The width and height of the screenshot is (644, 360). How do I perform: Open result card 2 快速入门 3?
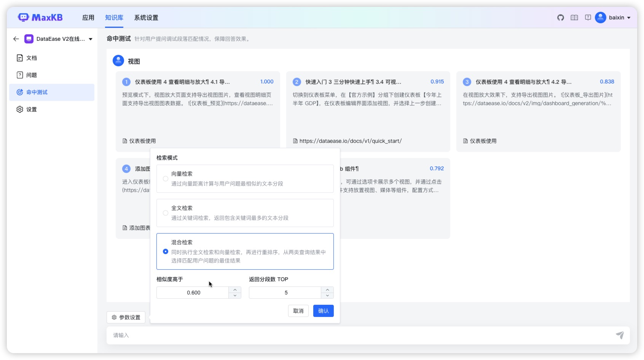pos(368,112)
